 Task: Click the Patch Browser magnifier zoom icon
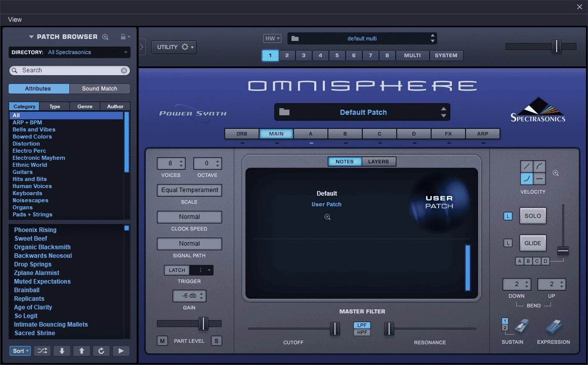[x=105, y=37]
